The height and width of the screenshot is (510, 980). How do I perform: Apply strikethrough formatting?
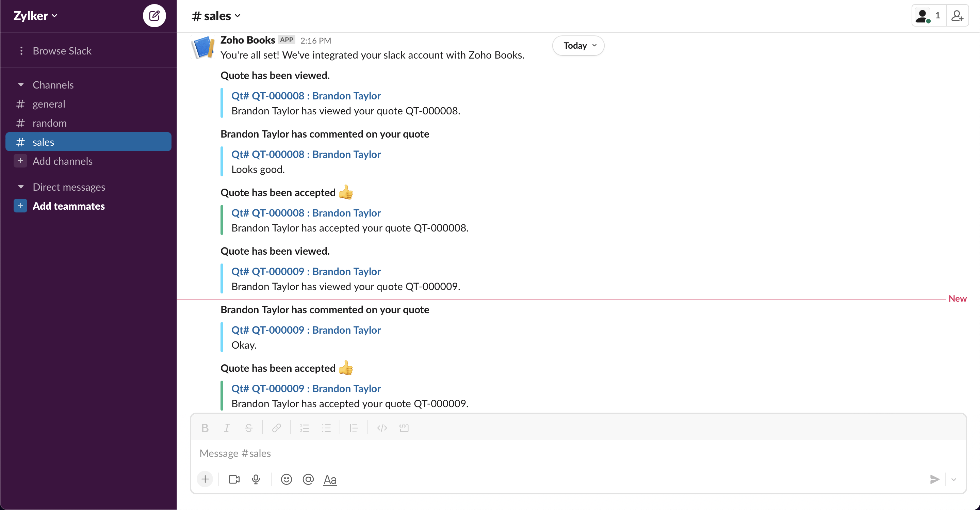[x=248, y=427]
